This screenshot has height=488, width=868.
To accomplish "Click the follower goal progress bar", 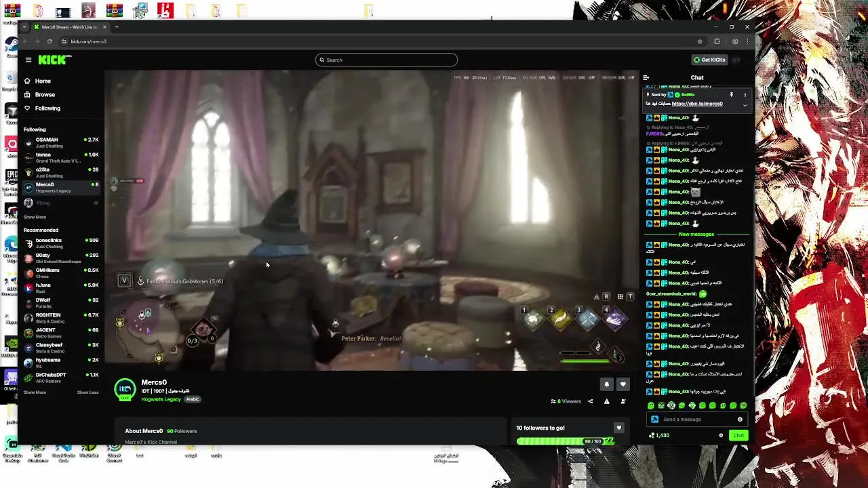I will (x=566, y=441).
